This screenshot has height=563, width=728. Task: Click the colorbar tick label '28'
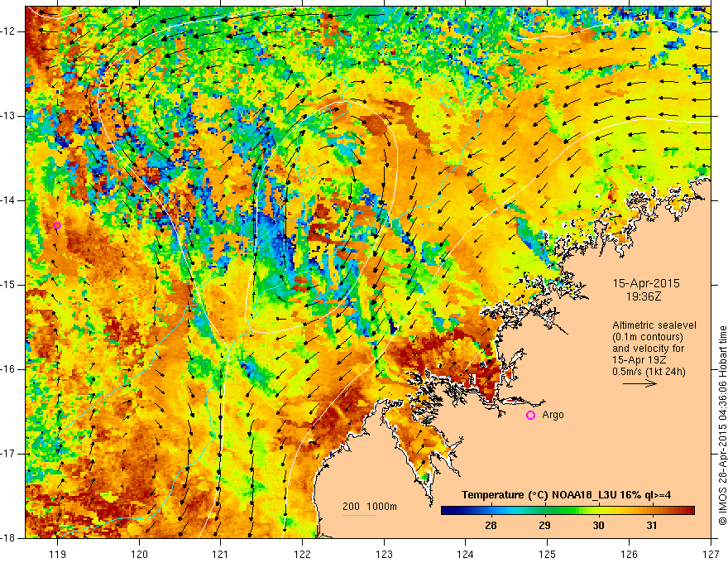pyautogui.click(x=491, y=526)
